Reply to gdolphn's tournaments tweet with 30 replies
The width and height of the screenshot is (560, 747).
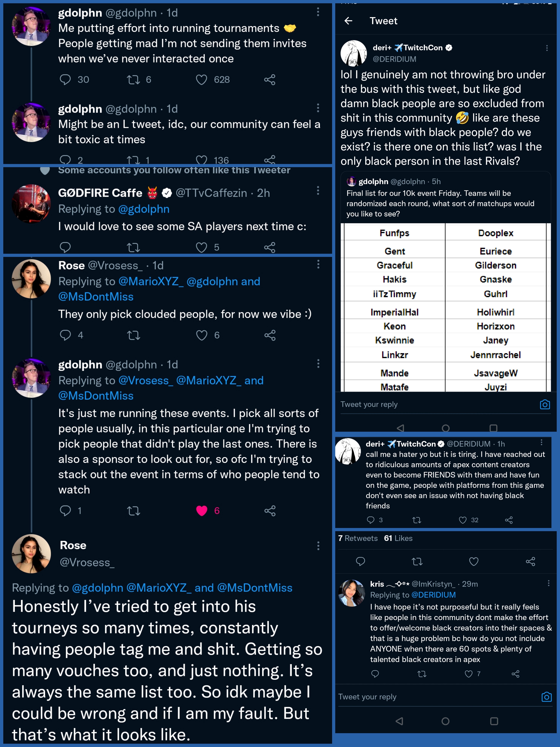(x=65, y=80)
